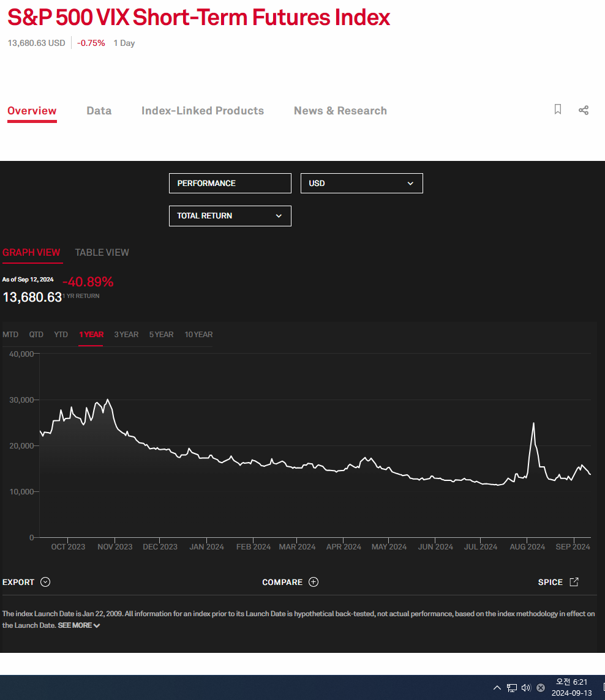Open Index-Linked Products tab

pos(203,111)
